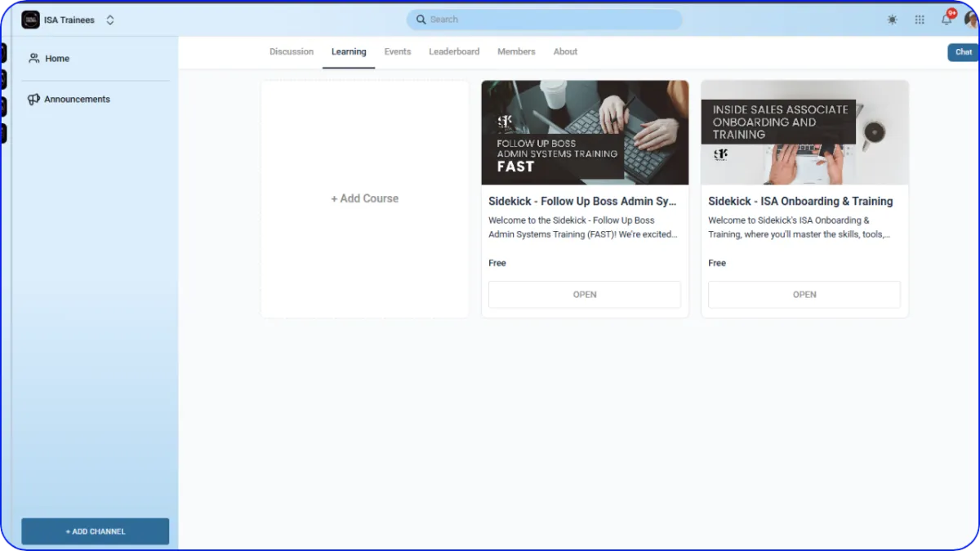Expand the ISA Trainees community switcher
The image size is (980, 551).
point(110,20)
